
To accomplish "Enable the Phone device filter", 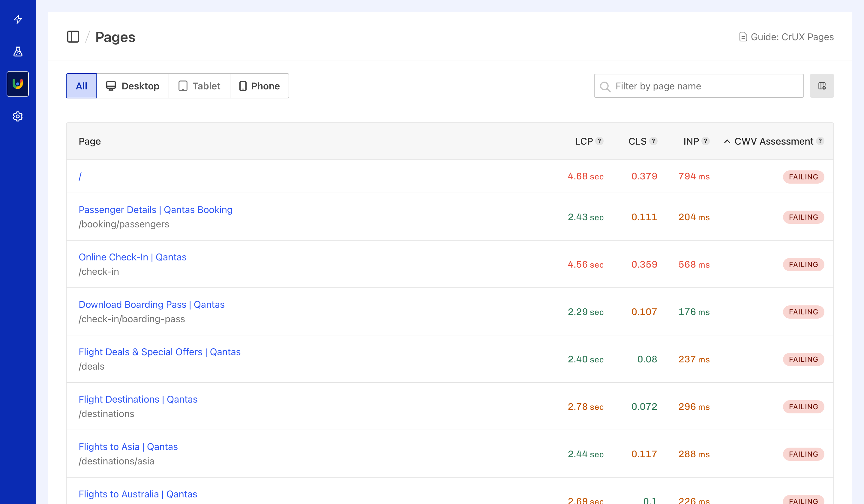I will point(259,86).
